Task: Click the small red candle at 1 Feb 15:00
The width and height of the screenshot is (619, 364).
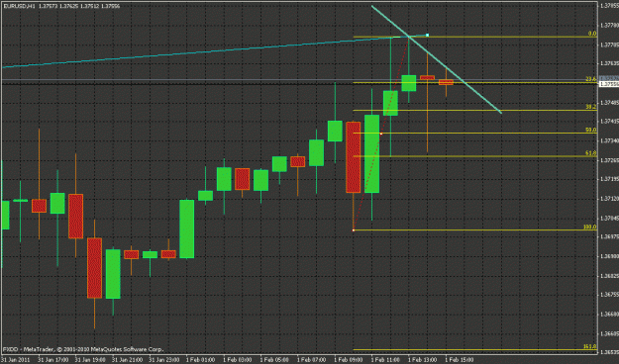Action: coord(446,82)
